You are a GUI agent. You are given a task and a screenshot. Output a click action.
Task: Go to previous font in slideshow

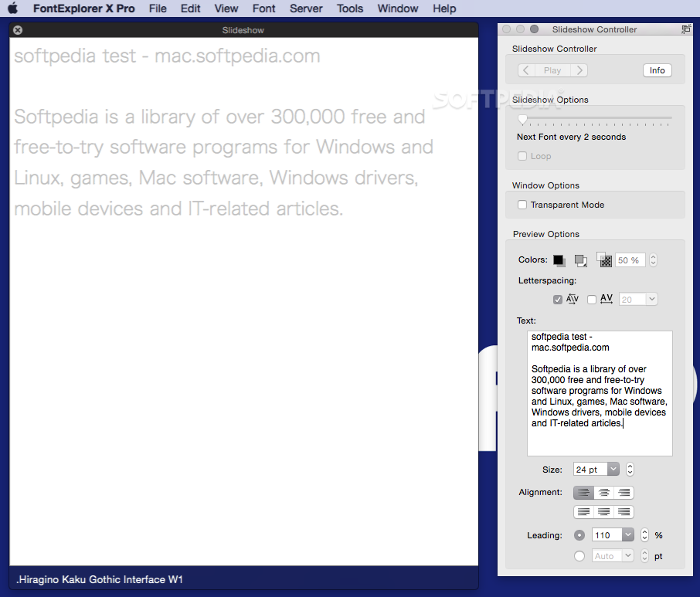[x=526, y=70]
